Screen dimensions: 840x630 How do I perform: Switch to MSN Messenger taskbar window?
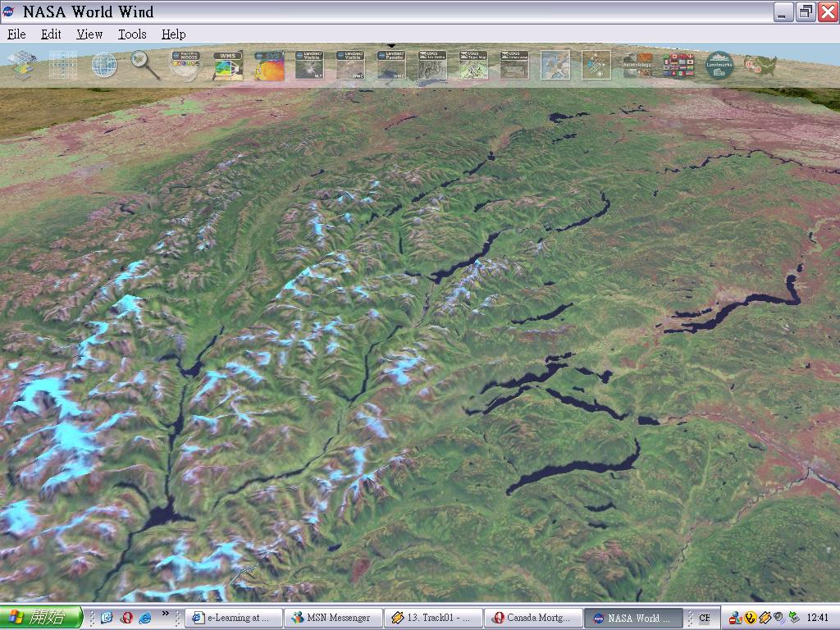tap(333, 618)
